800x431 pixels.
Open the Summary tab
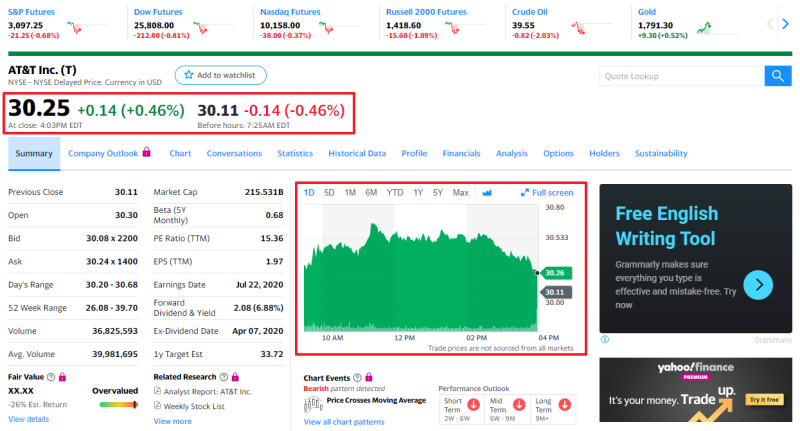click(34, 154)
